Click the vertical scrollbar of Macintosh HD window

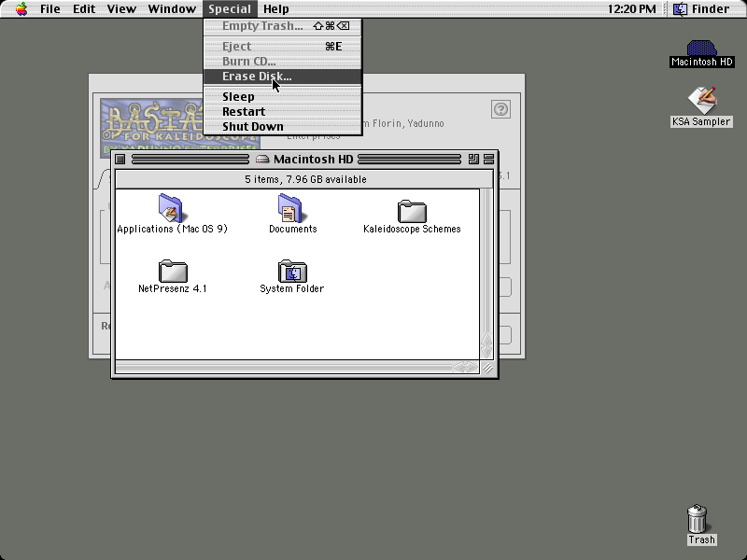[486, 273]
